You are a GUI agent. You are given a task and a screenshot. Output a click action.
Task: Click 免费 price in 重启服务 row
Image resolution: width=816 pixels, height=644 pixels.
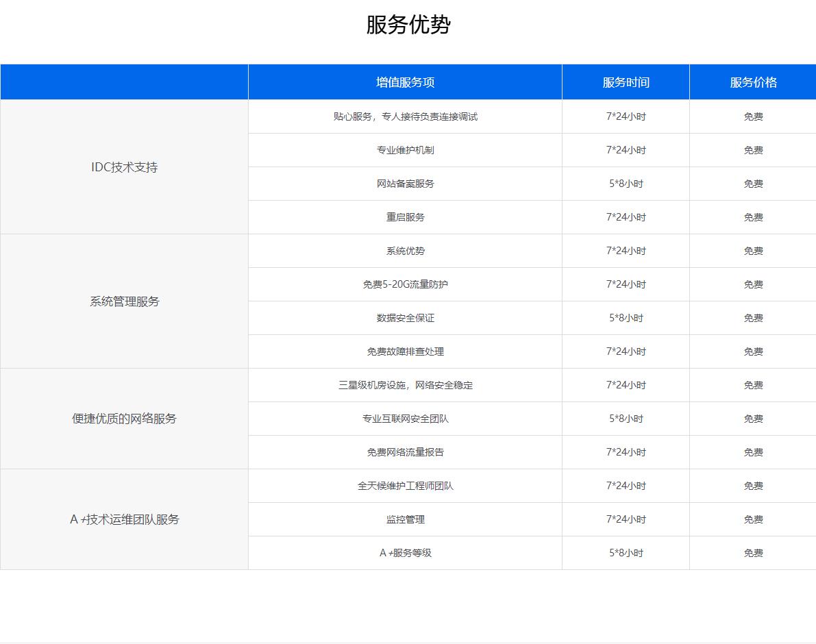pos(753,217)
